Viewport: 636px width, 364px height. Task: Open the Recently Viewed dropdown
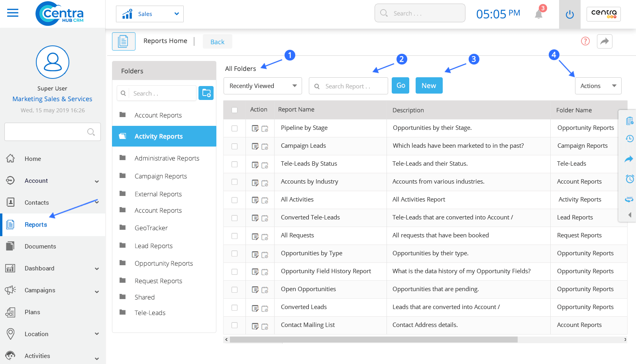tap(263, 86)
